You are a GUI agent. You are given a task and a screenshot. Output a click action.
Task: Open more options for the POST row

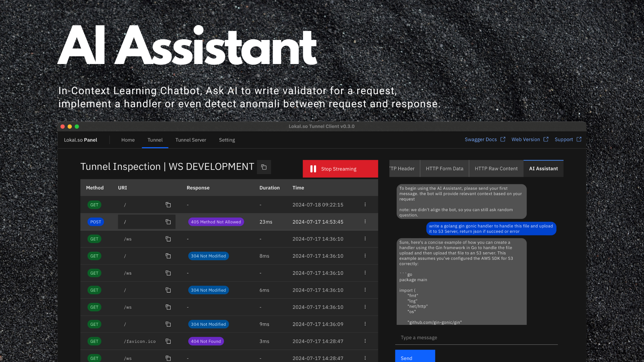365,222
